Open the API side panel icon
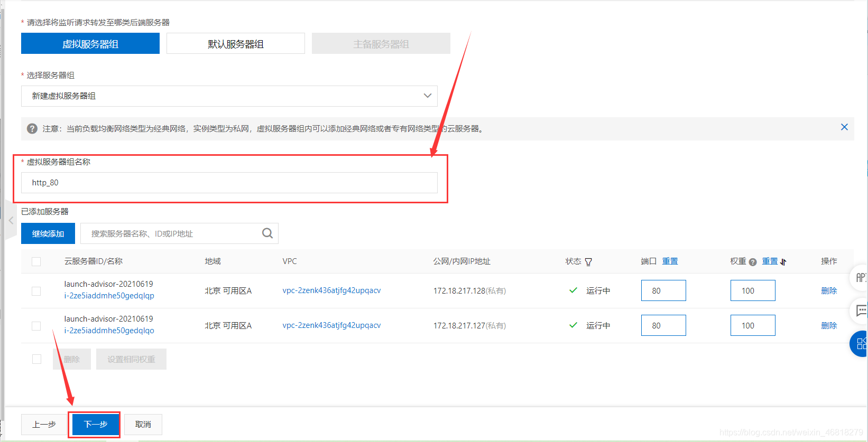This screenshot has width=868, height=442. tap(861, 277)
